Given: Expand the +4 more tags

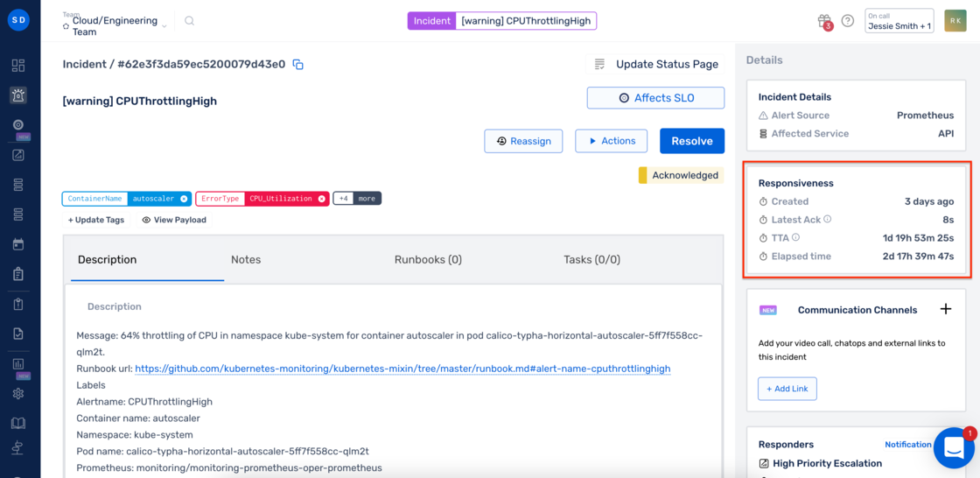Looking at the screenshot, I should tap(357, 199).
